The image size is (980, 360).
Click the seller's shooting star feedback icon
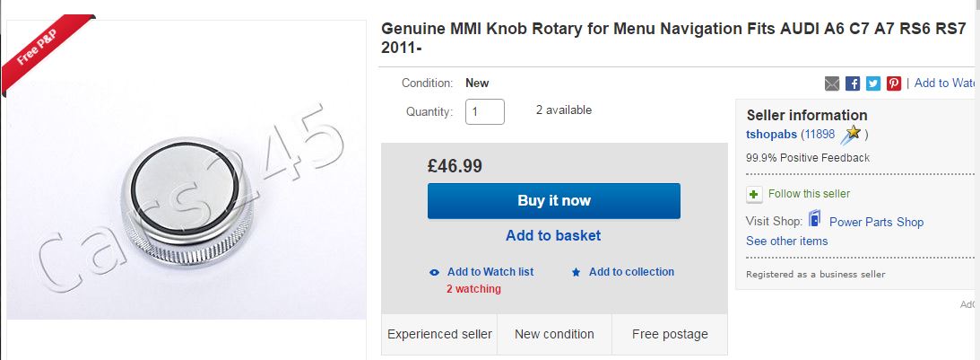pos(853,134)
